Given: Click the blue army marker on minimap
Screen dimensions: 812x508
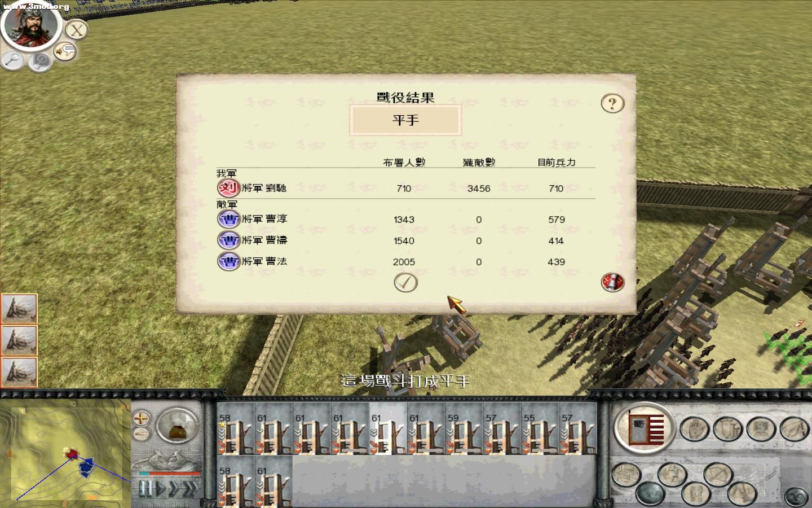Looking at the screenshot, I should (86, 467).
